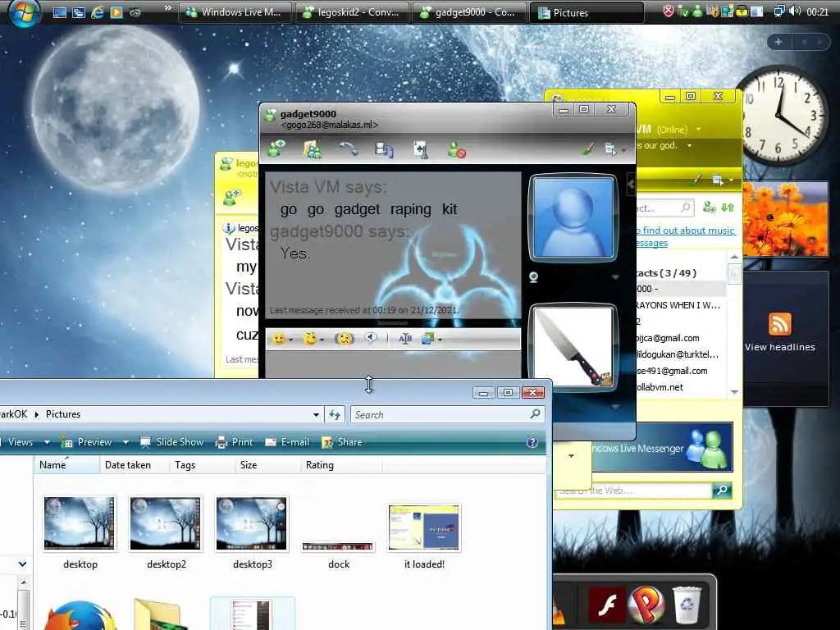Screen dimensions: 840x630
Task: Block gadget9000 contact icon
Action: pos(456,149)
